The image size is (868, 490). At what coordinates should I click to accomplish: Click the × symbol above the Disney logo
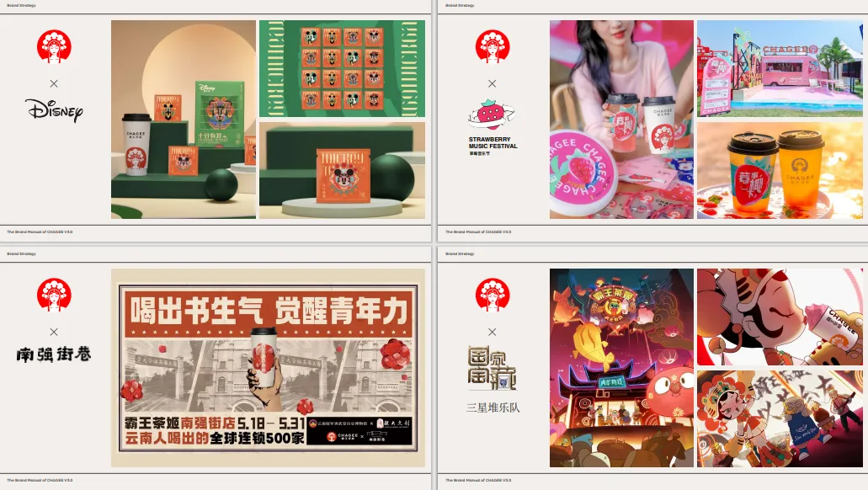pos(54,83)
